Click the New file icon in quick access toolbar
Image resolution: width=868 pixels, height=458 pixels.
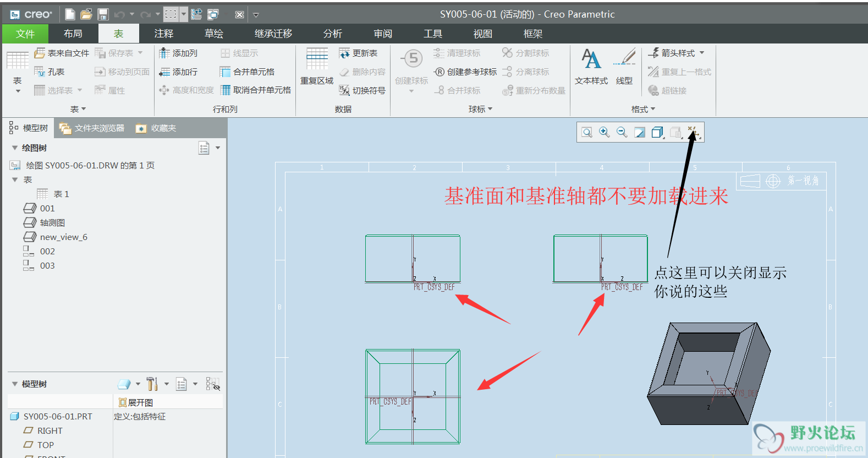coord(70,14)
